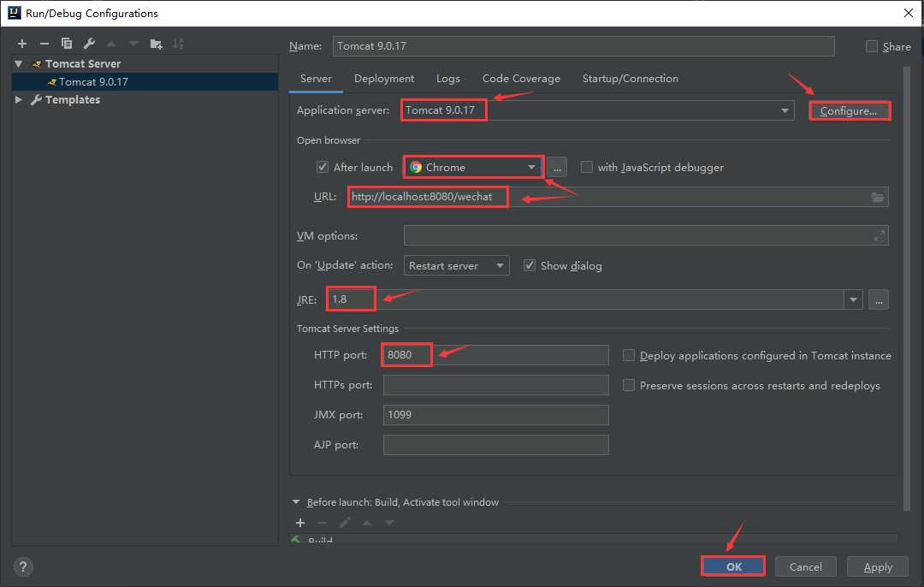
Task: Click the VM options field
Action: click(646, 236)
